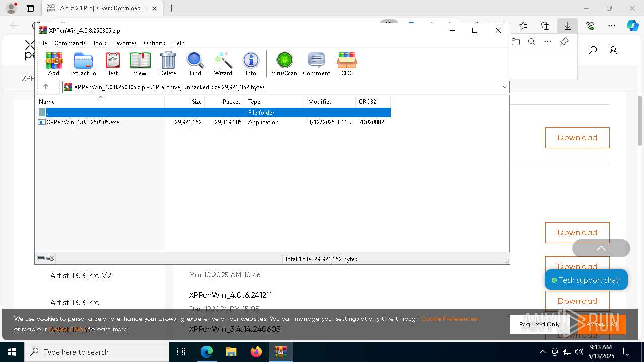The width and height of the screenshot is (644, 362).
Task: Open a new browser tab
Action: (172, 8)
